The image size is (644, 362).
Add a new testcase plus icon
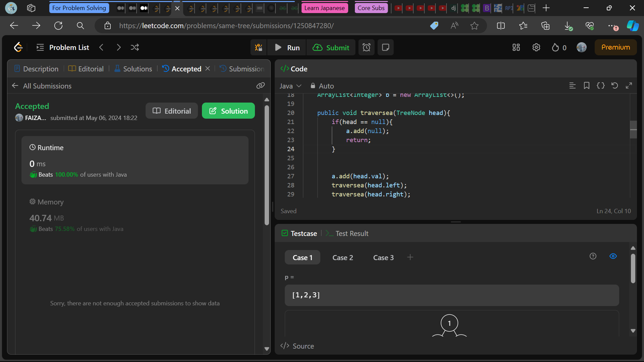410,257
